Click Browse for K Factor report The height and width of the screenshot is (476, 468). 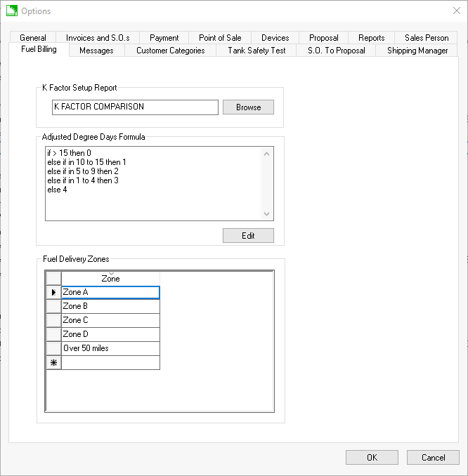[x=248, y=107]
